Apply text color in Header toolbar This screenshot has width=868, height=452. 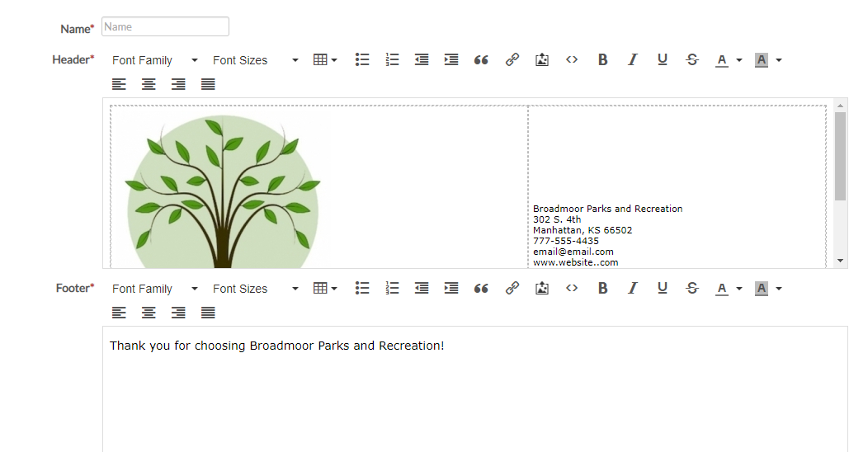tap(722, 59)
